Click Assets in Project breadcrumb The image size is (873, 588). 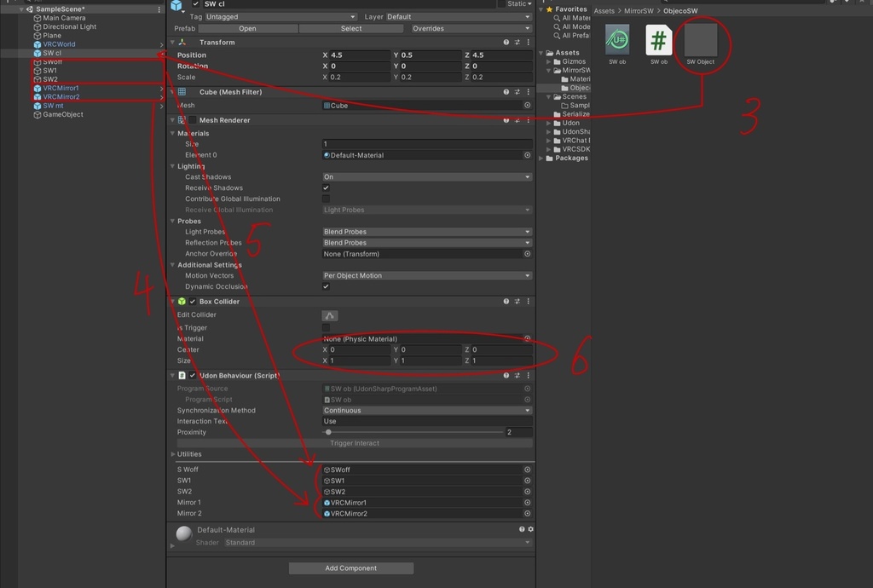(x=604, y=10)
